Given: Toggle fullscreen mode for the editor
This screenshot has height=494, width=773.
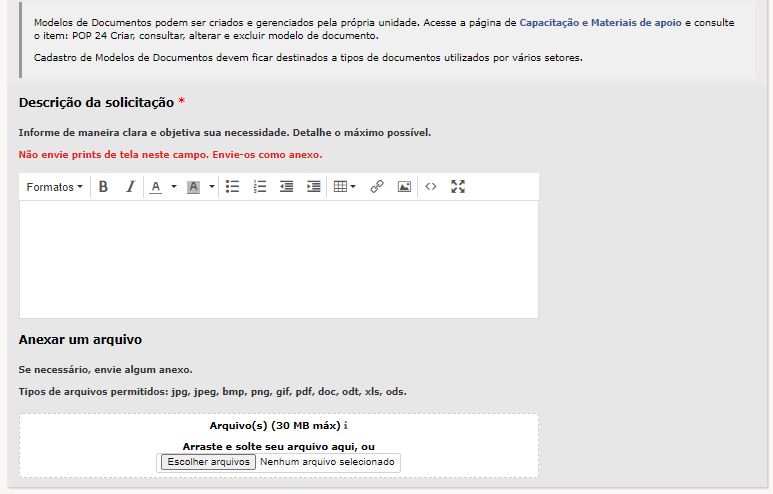Looking at the screenshot, I should [458, 187].
